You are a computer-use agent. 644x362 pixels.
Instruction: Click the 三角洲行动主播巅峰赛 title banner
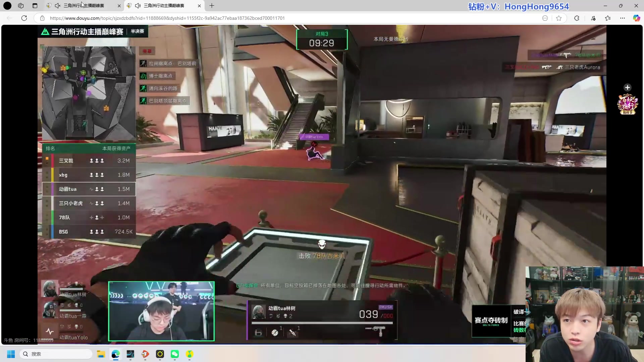coord(93,32)
